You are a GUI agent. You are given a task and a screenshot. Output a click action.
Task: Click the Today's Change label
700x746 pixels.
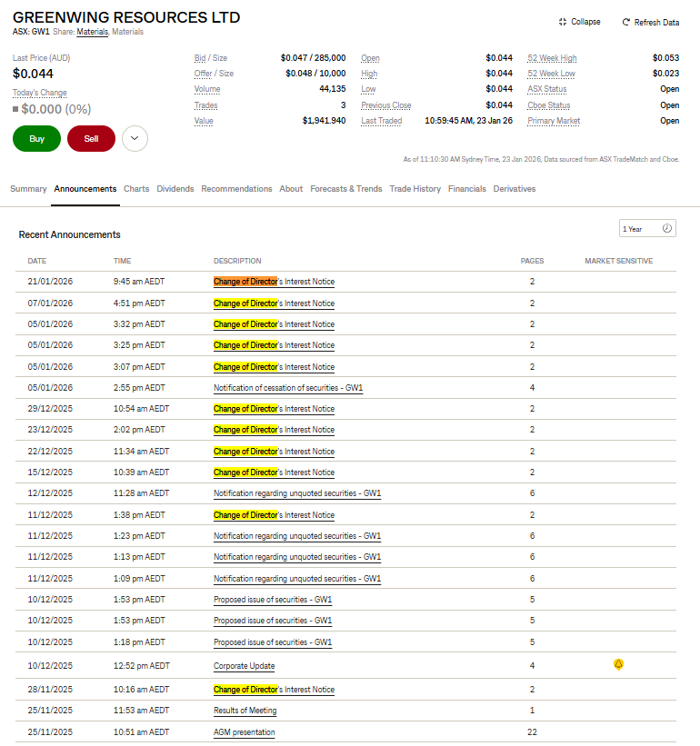pyautogui.click(x=39, y=93)
